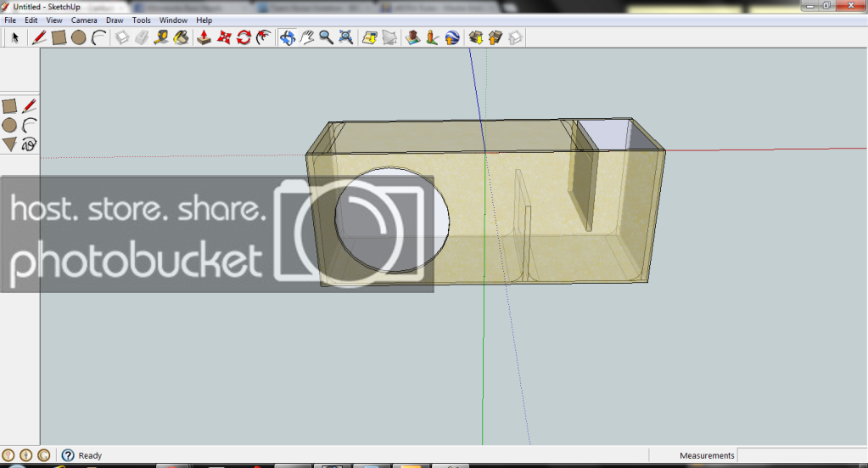
Task: Select the Line pencil tool in top toolbar
Action: click(39, 37)
